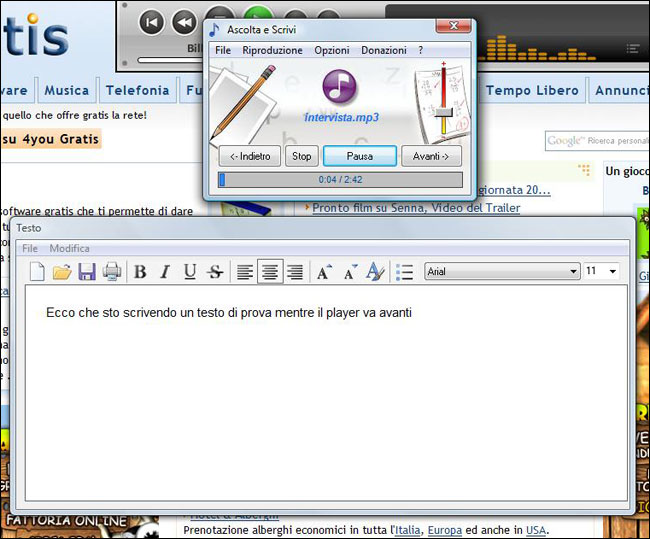Open Modifica menu in Testo window
650x539 pixels.
[69, 248]
